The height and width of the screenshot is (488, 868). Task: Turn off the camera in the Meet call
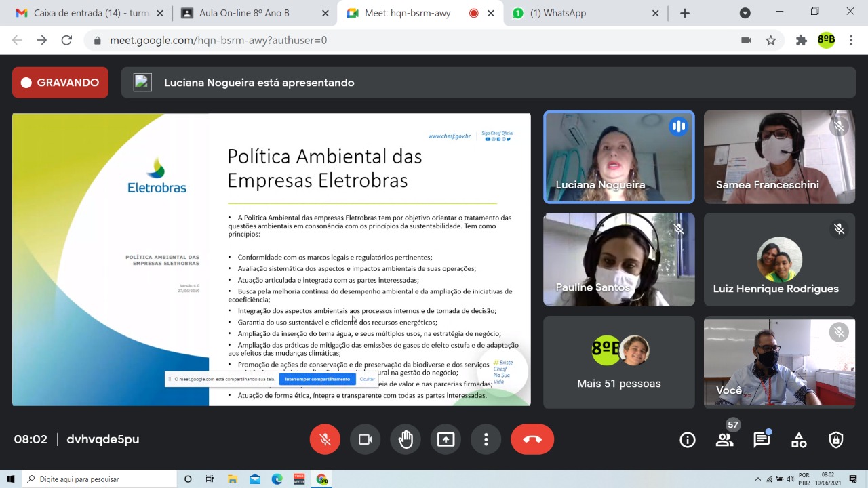pyautogui.click(x=366, y=439)
